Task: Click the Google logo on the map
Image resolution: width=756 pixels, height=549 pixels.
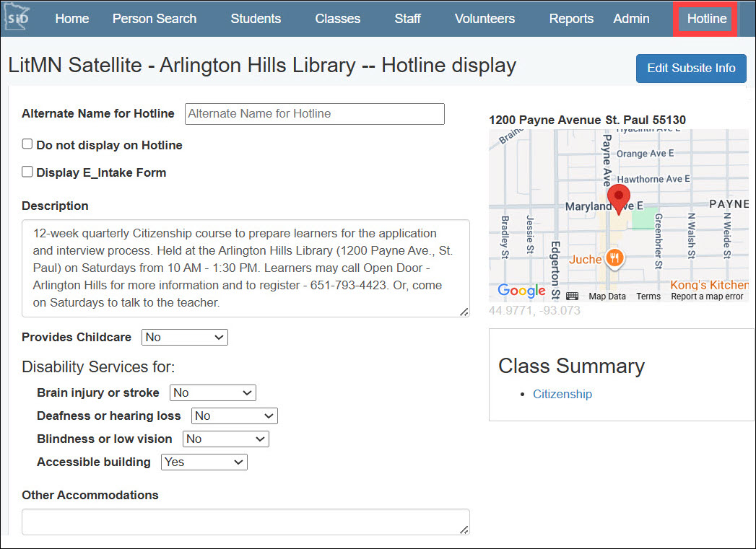Action: (521, 291)
